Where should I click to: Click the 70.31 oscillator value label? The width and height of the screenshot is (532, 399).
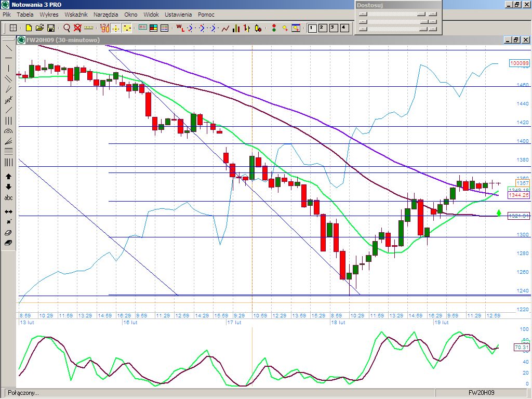pos(522,347)
